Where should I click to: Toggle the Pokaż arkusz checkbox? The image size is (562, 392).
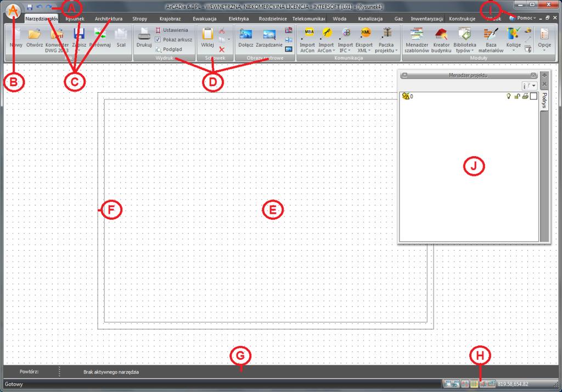(158, 39)
